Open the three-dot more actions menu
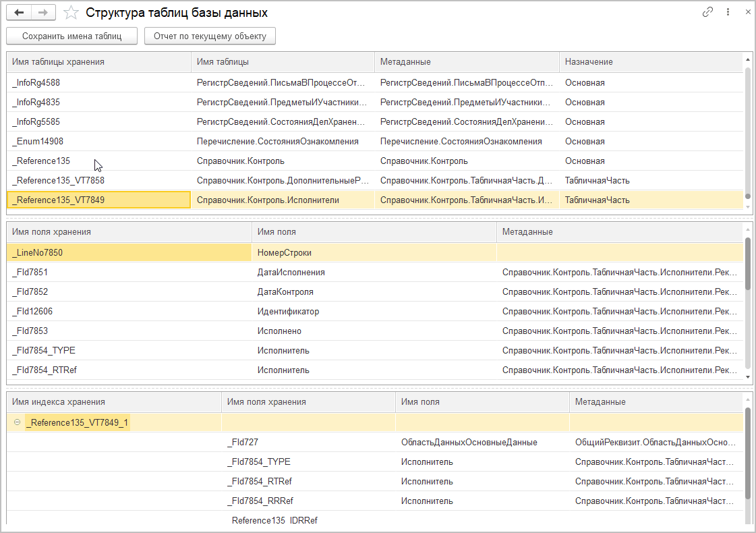756x533 pixels. point(728,12)
